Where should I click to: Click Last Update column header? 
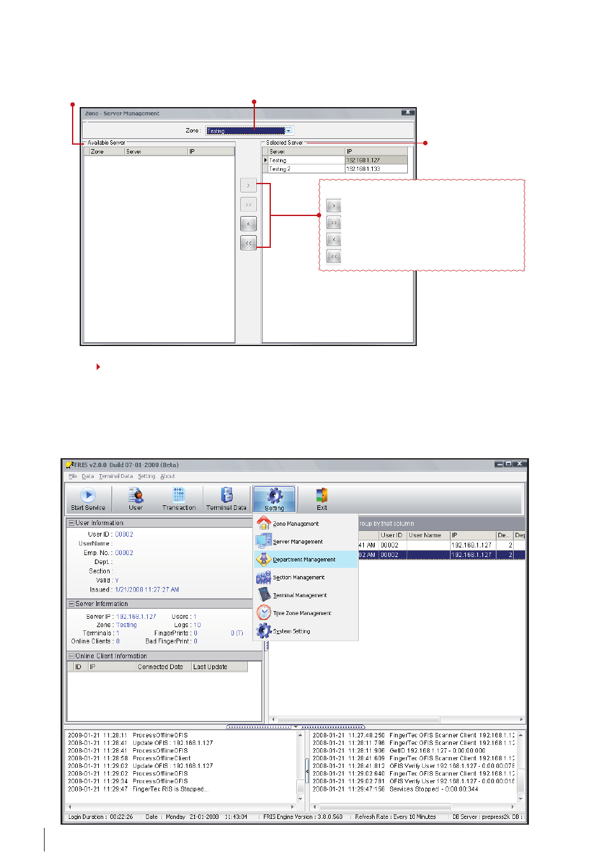click(219, 667)
